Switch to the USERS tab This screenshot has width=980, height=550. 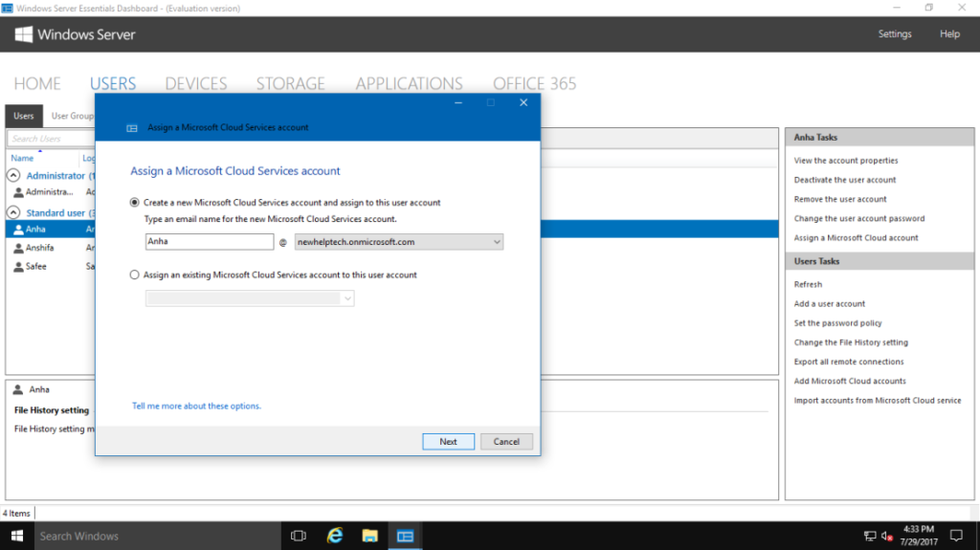(113, 84)
